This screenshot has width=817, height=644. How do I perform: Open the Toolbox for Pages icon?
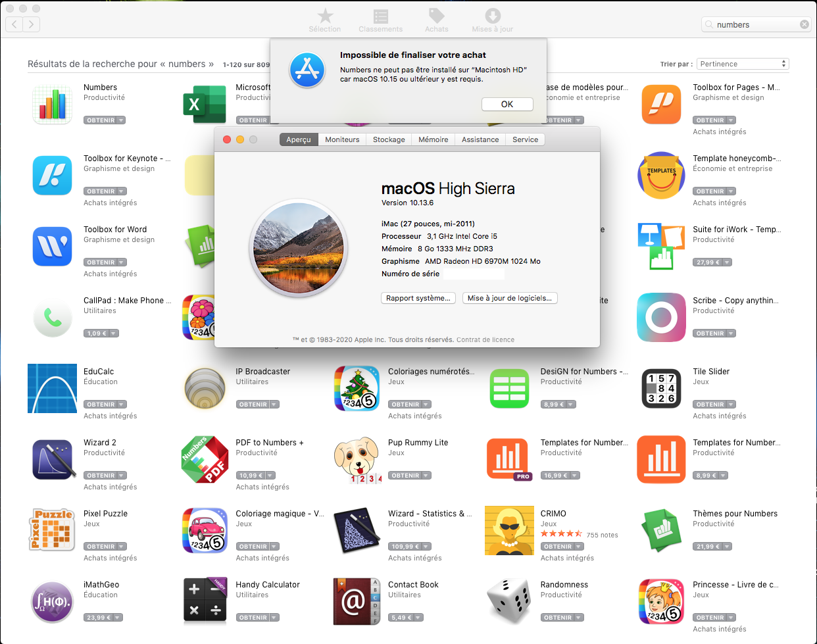click(x=661, y=105)
